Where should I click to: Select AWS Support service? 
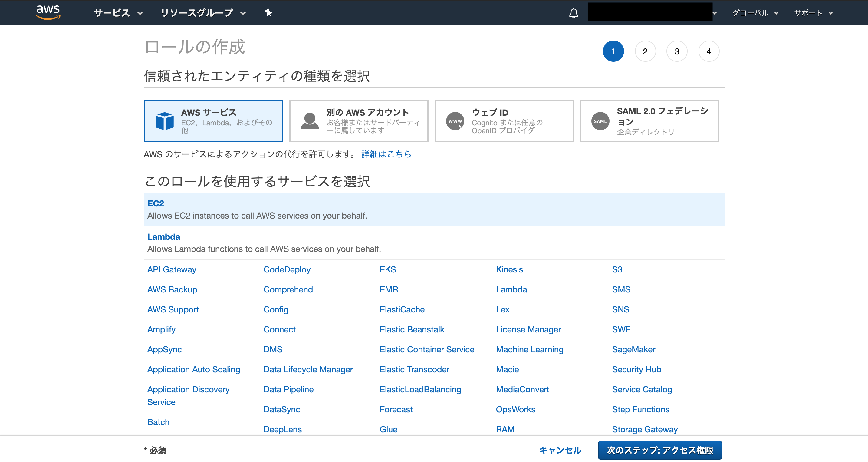pyautogui.click(x=173, y=309)
